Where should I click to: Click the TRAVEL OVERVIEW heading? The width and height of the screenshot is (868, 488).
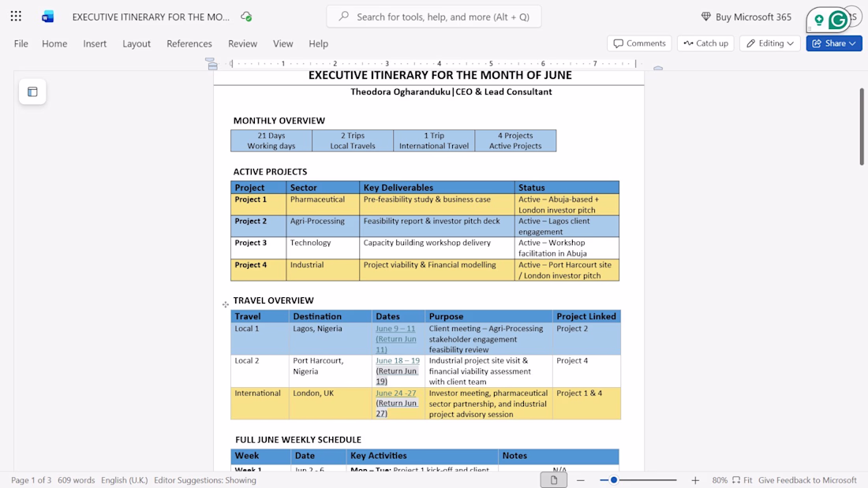274,300
